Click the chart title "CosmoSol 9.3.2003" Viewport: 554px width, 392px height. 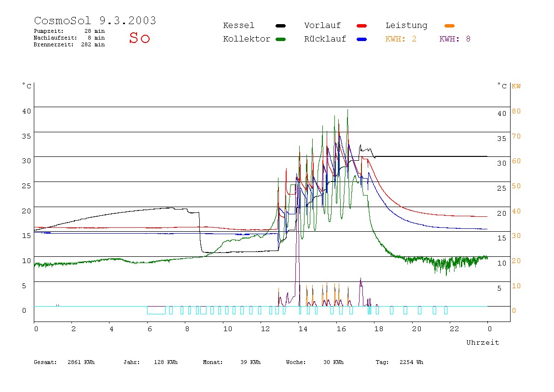tap(95, 20)
